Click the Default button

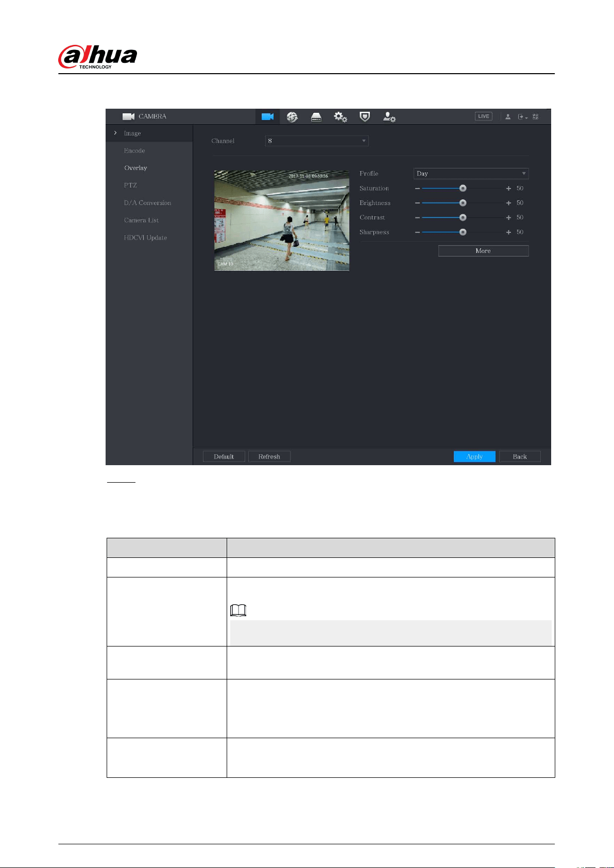(224, 456)
